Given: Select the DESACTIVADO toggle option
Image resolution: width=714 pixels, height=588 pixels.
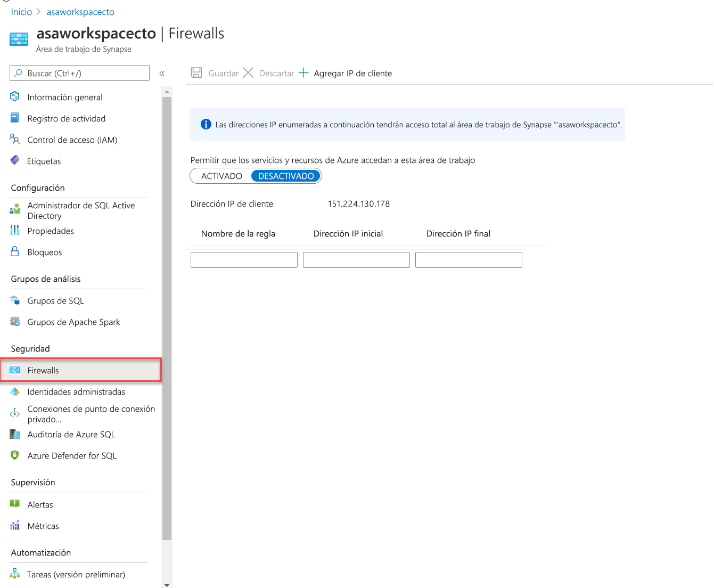Looking at the screenshot, I should pyautogui.click(x=286, y=176).
